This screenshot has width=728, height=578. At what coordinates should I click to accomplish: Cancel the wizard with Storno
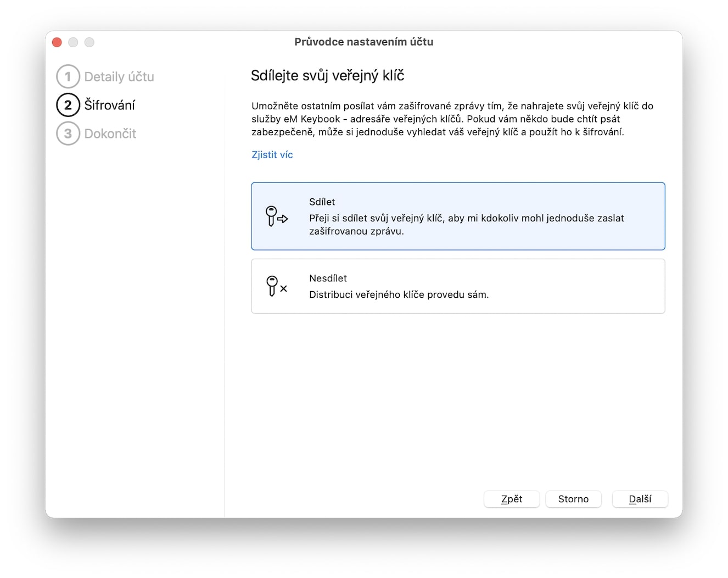click(573, 499)
